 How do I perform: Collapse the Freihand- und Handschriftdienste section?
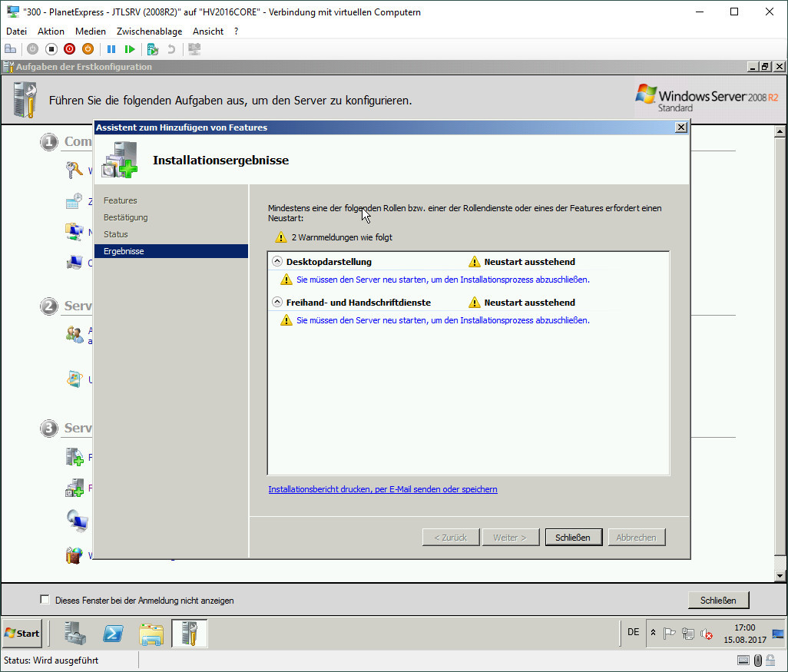pos(277,303)
